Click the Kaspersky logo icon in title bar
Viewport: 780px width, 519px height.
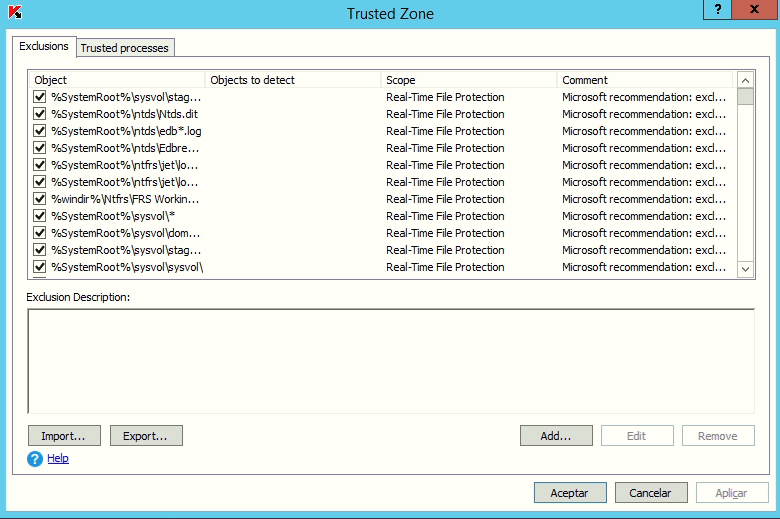15,12
